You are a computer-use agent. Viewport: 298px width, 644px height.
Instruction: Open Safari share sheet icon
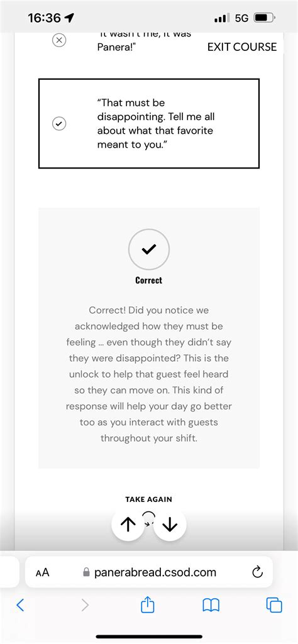pyautogui.click(x=148, y=604)
